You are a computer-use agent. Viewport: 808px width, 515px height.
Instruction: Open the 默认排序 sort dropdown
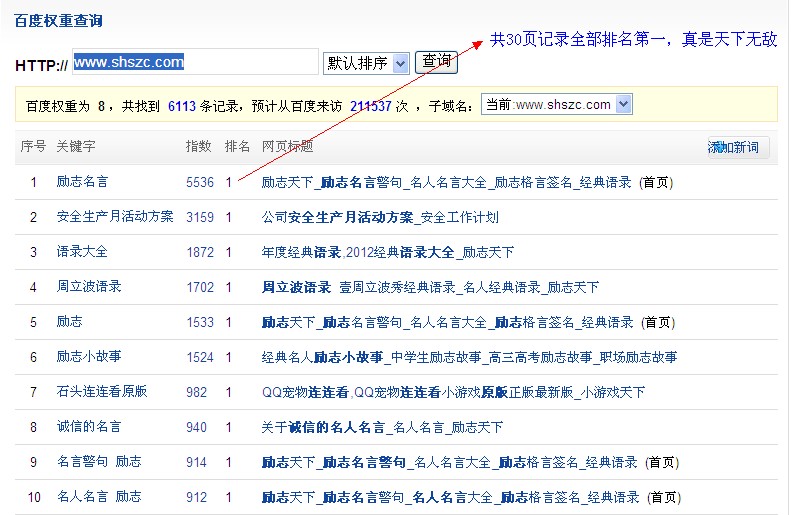366,63
